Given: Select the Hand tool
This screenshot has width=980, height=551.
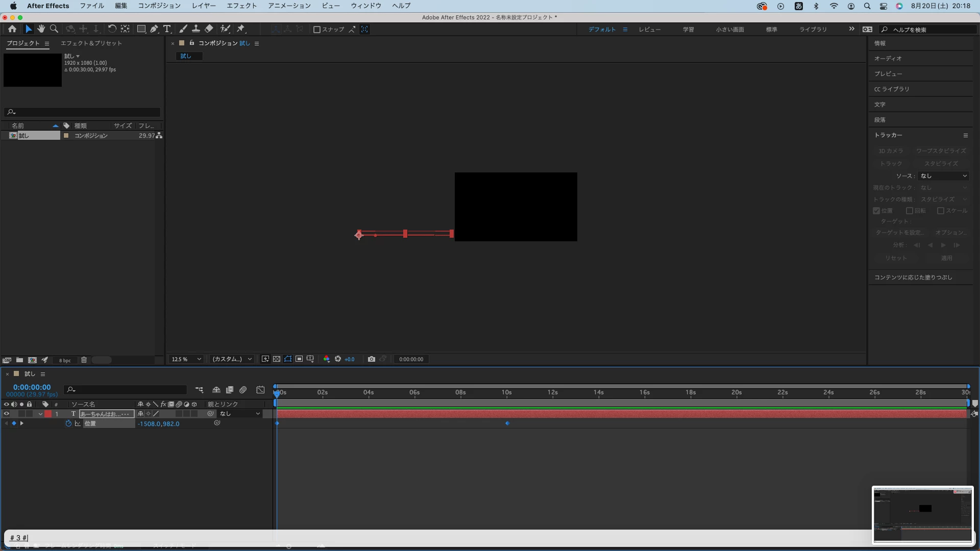Looking at the screenshot, I should [41, 29].
